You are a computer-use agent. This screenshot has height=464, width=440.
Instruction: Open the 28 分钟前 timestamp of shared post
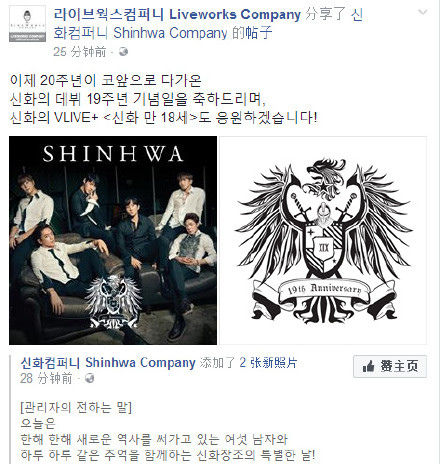click(x=46, y=378)
